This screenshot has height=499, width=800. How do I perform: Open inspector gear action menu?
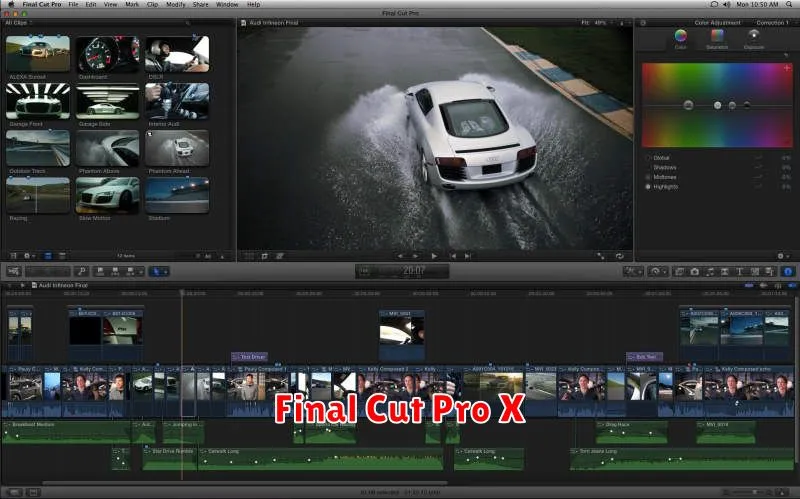click(781, 256)
